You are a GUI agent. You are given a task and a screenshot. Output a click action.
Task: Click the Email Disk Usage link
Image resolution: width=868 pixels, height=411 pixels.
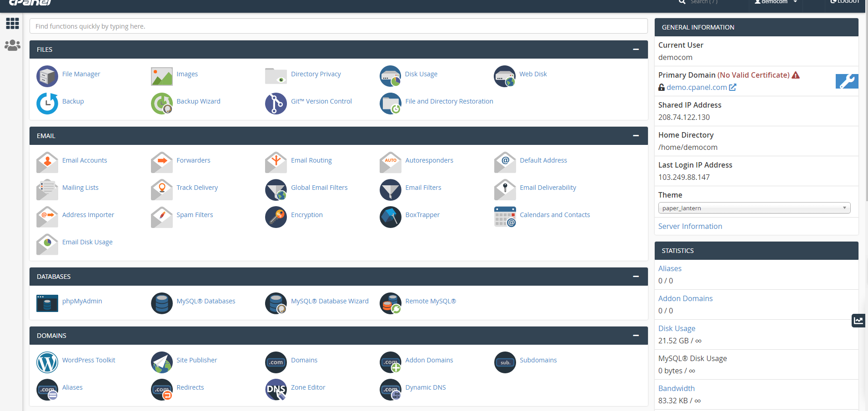(87, 242)
